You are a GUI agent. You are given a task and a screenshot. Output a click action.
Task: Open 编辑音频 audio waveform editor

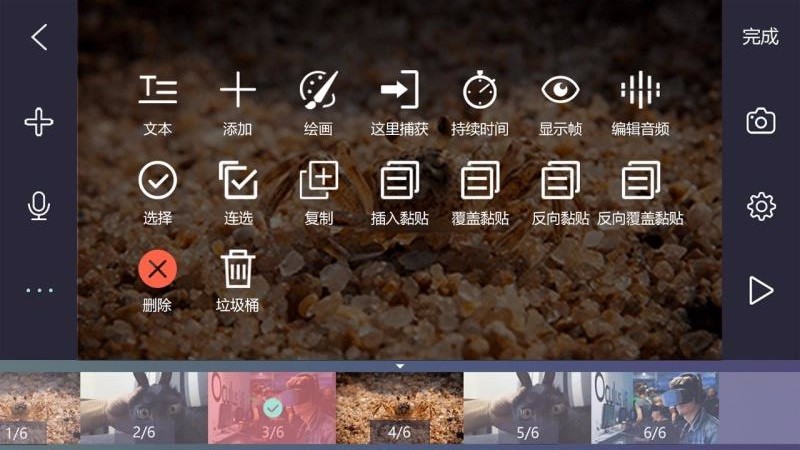coord(640,91)
